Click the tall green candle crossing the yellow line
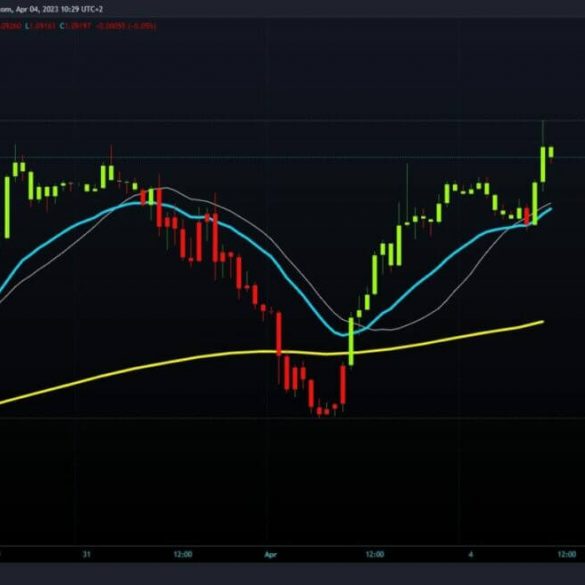This screenshot has width=585, height=585. point(351,341)
